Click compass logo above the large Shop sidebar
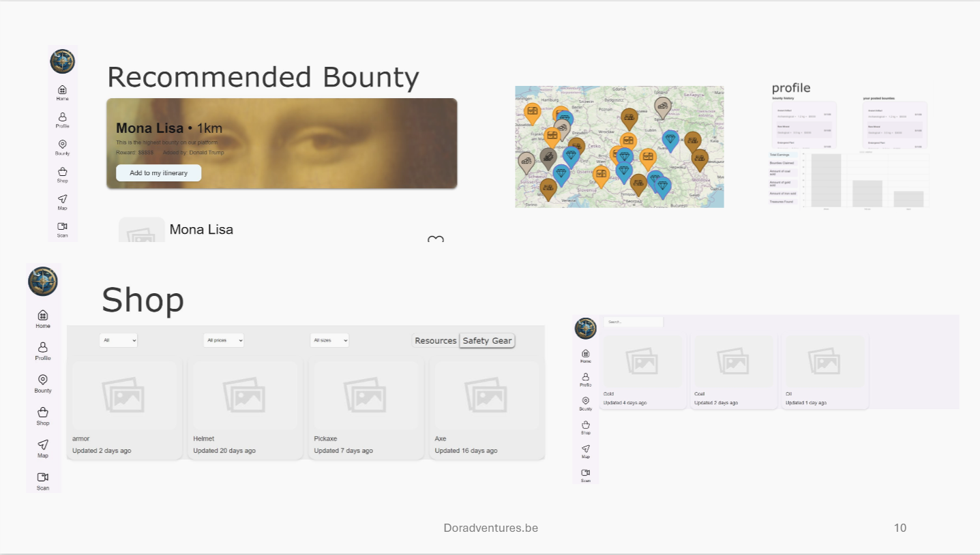980x555 pixels. point(43,281)
